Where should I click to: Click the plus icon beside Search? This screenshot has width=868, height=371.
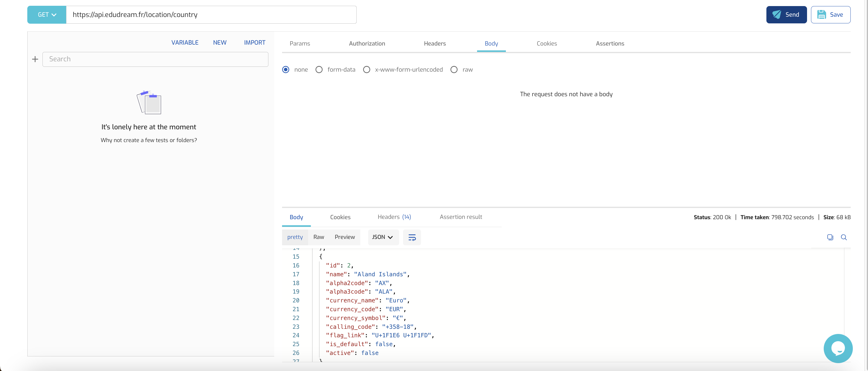35,60
